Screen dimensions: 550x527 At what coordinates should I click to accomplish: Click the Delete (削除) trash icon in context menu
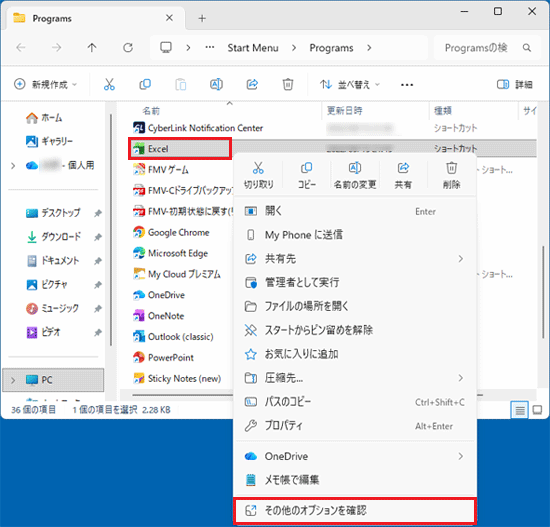click(x=451, y=168)
